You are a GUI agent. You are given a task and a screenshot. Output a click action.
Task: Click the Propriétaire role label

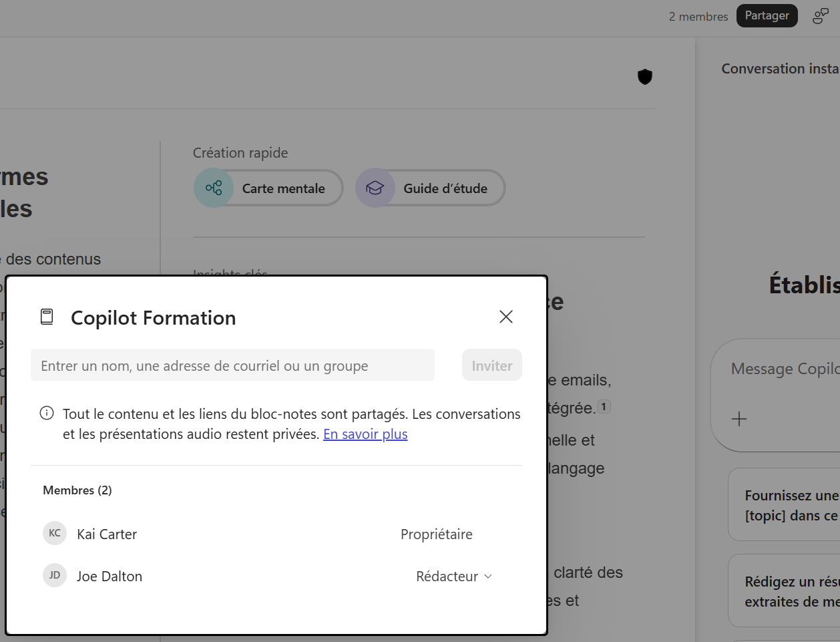[437, 534]
